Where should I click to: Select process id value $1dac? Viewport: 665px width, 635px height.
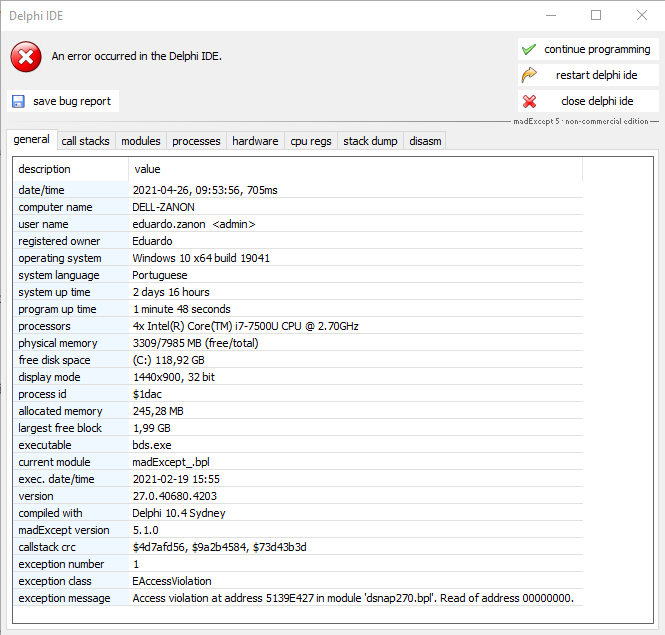coord(147,394)
